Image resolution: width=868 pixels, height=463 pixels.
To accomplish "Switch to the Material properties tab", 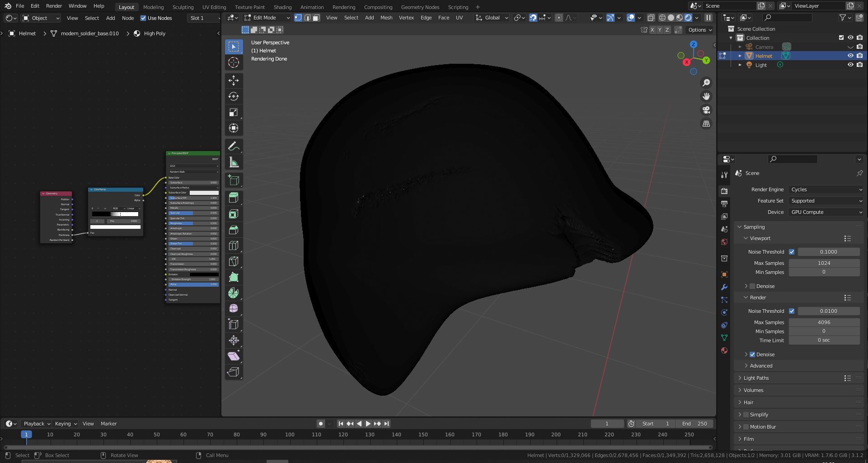I will coord(724,350).
